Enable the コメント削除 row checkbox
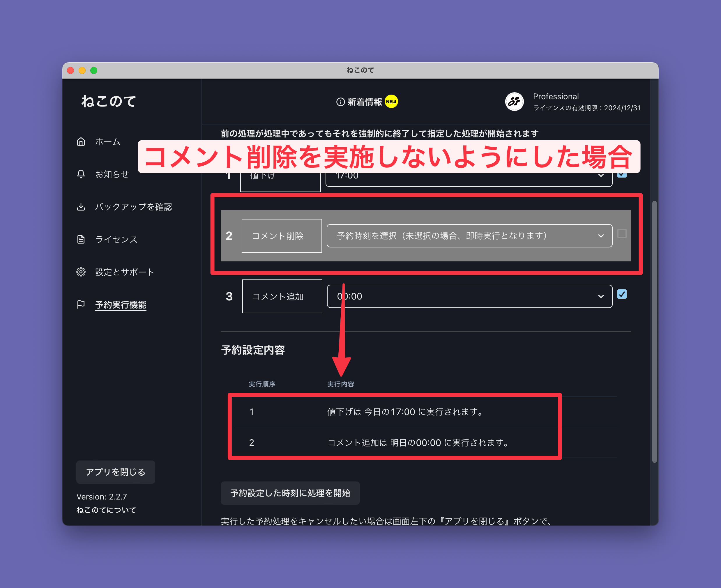 tap(622, 233)
